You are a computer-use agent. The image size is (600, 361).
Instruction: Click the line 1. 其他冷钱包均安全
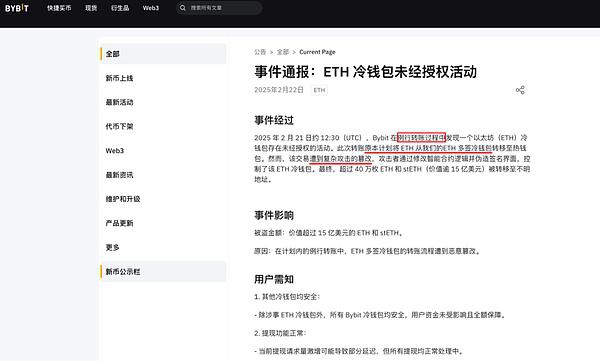tap(287, 297)
